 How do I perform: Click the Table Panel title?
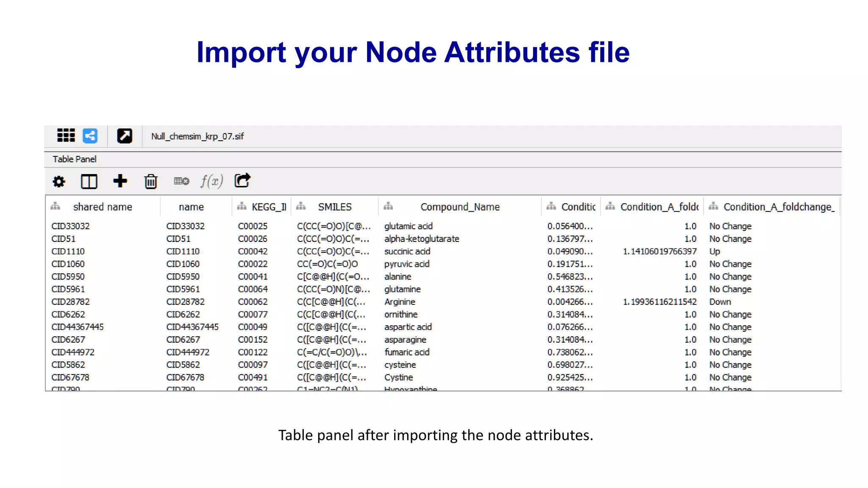click(75, 159)
